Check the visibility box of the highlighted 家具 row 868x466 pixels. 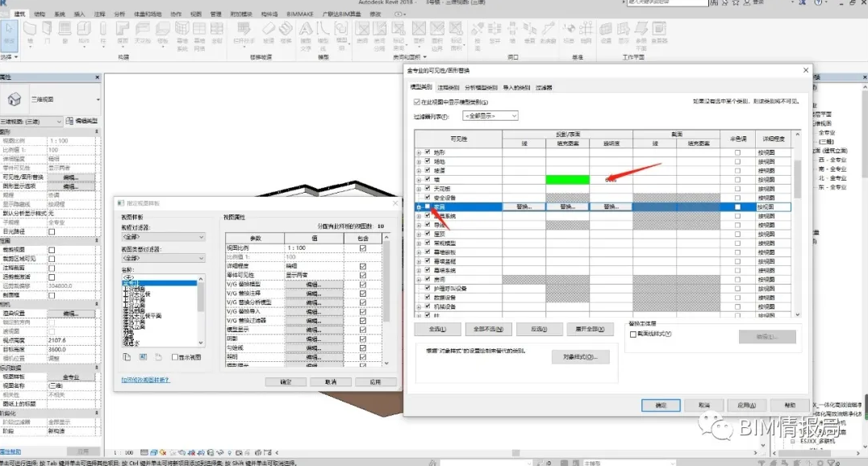tap(428, 206)
